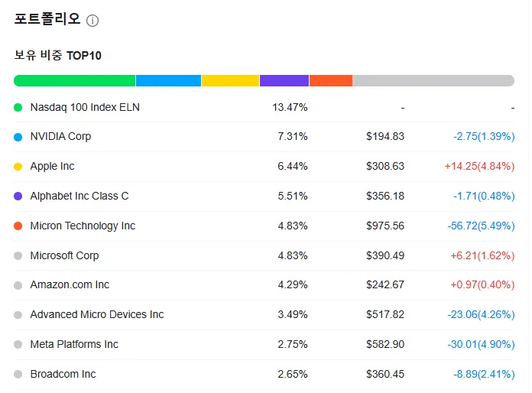
Task: Click the $242.67 Amazon price
Action: coord(385,284)
